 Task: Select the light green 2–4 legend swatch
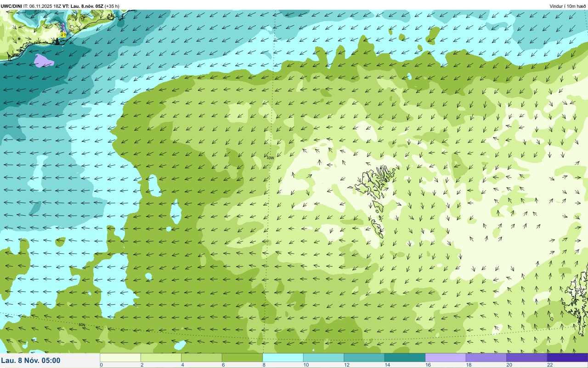point(161,357)
